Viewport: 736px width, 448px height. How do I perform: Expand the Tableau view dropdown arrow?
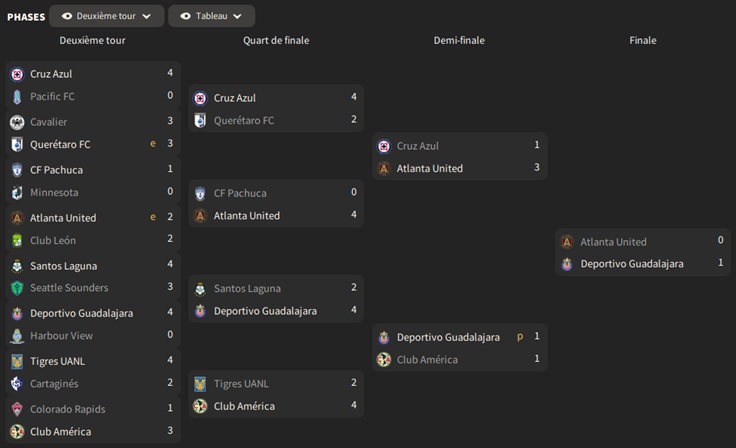[x=238, y=17]
